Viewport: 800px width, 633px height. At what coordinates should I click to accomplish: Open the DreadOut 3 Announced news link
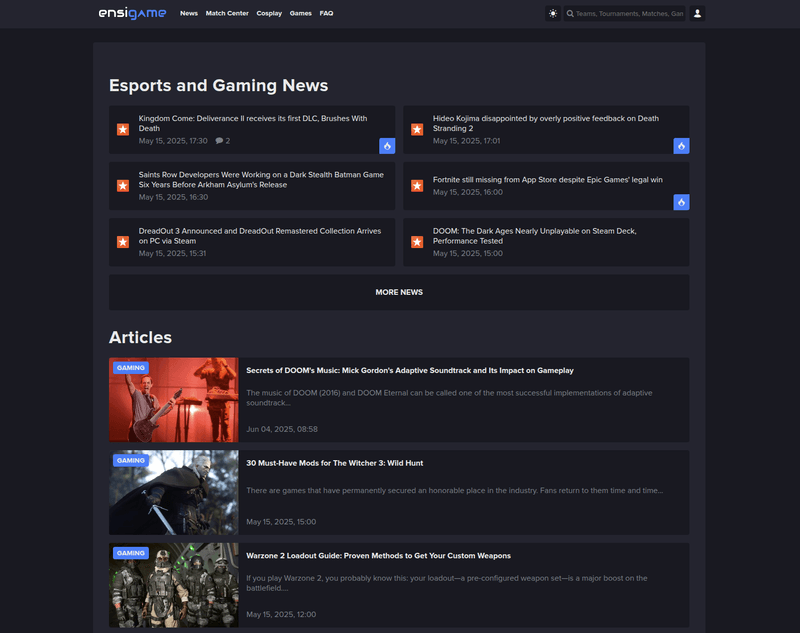click(260, 236)
